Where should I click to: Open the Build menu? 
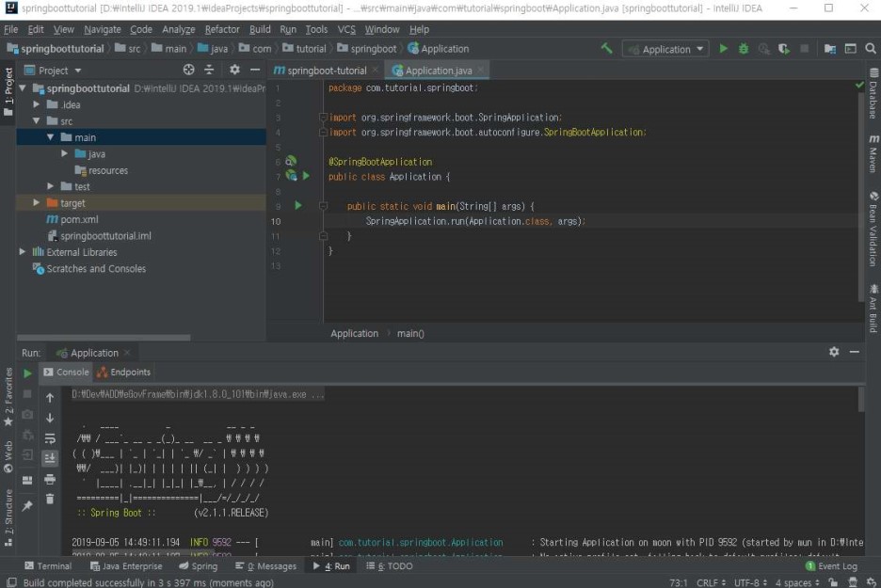pyautogui.click(x=260, y=29)
